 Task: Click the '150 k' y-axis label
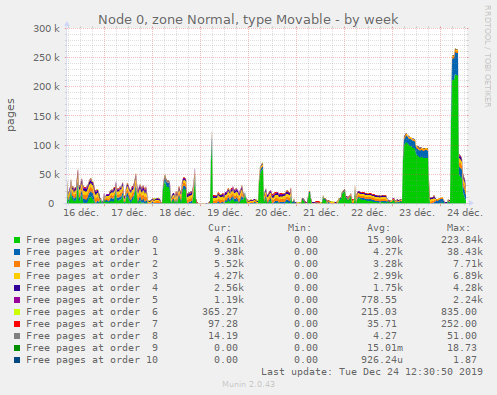tap(46, 117)
